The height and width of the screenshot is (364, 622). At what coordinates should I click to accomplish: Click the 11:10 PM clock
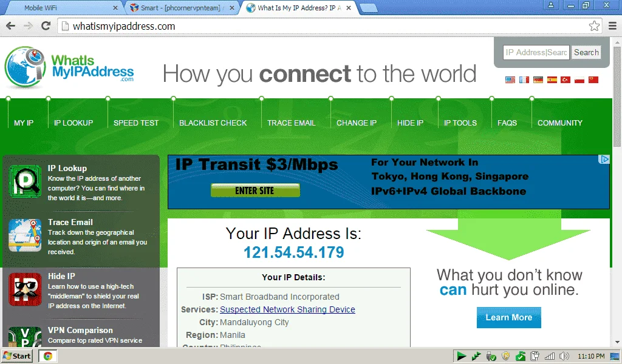tap(591, 356)
